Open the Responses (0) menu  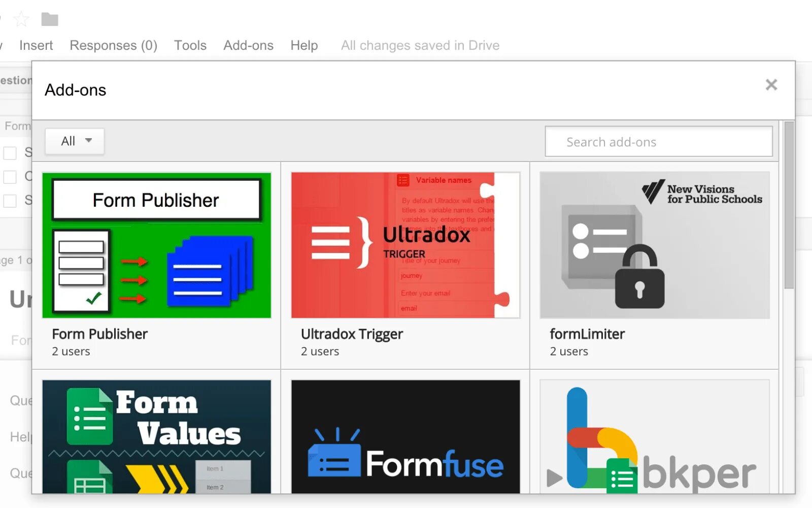click(114, 45)
